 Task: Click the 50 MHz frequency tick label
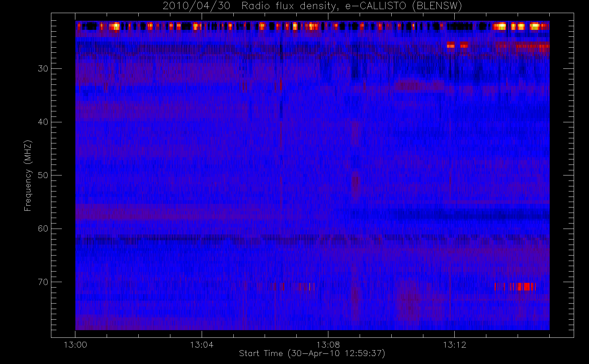43,175
